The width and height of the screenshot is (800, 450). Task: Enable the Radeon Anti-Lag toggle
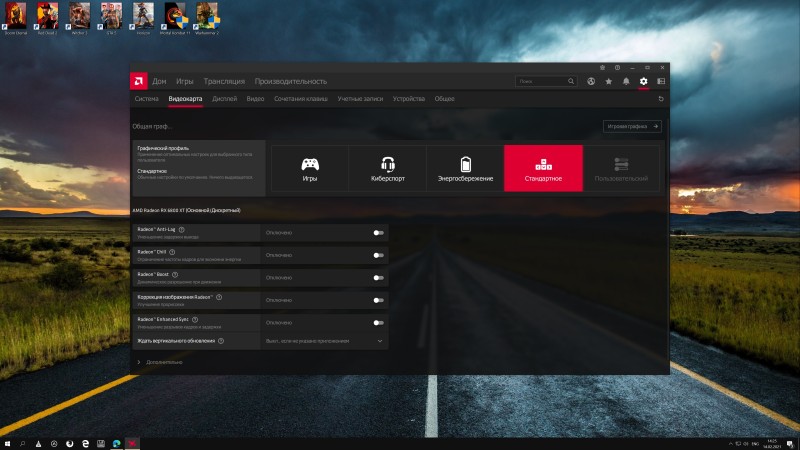pyautogui.click(x=378, y=233)
